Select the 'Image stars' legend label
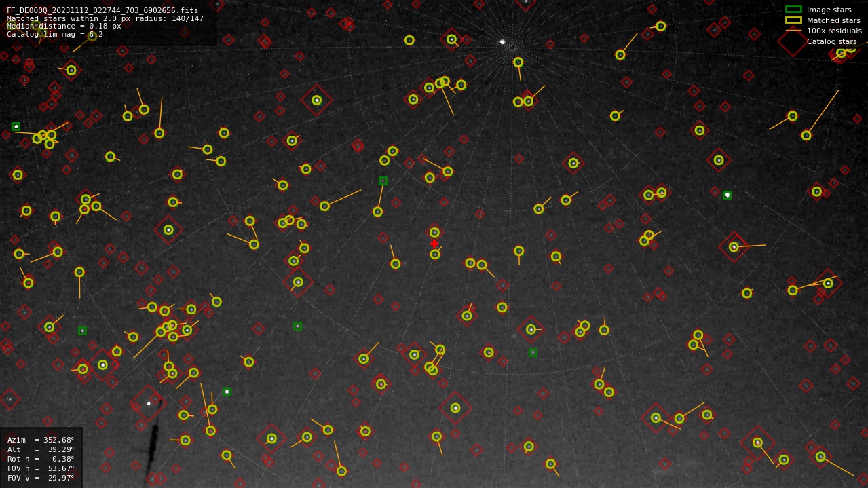Viewport: 868px width, 488px height. [829, 10]
